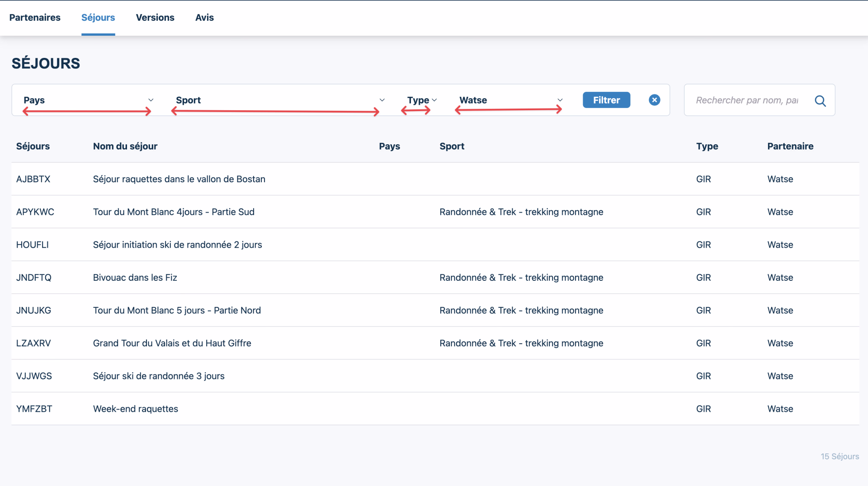868x486 pixels.
Task: Open séjour code VJJWGS
Action: 34,376
